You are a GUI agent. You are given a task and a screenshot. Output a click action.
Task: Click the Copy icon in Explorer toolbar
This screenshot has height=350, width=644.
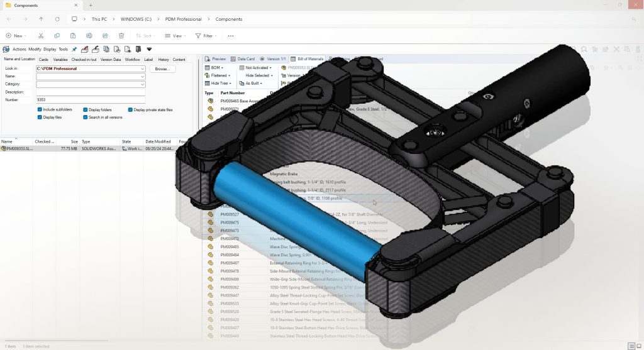coord(57,36)
